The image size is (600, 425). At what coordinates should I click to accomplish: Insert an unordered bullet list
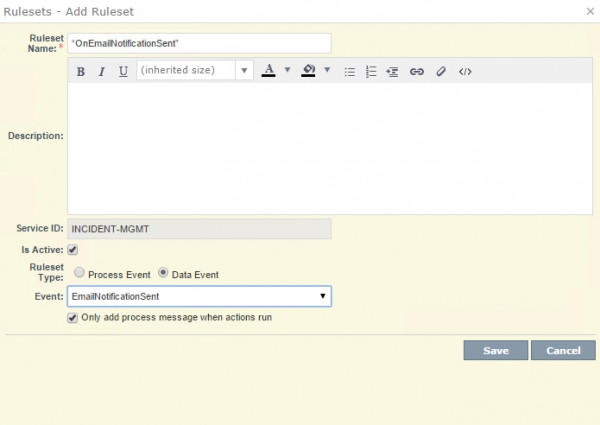349,72
